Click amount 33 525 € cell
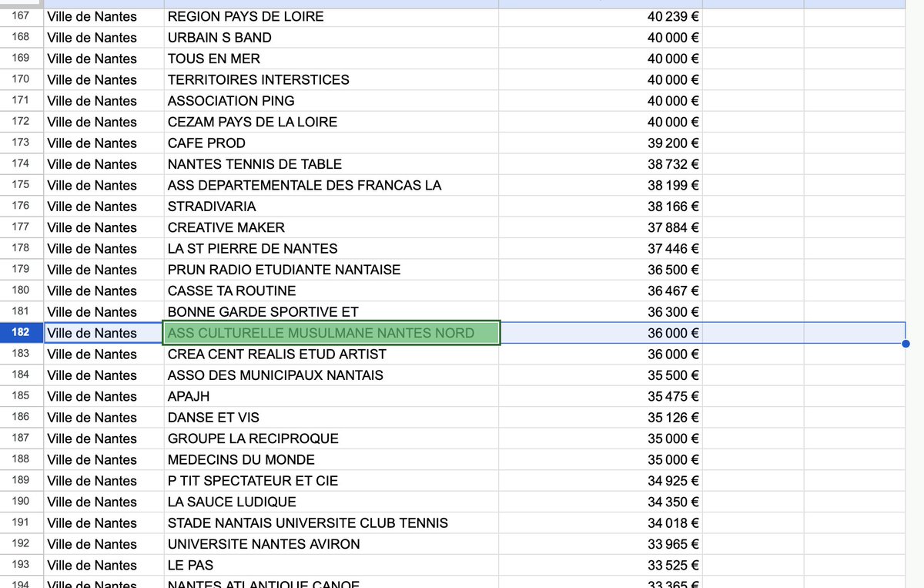Viewport: 924px width, 588px height. 601,566
